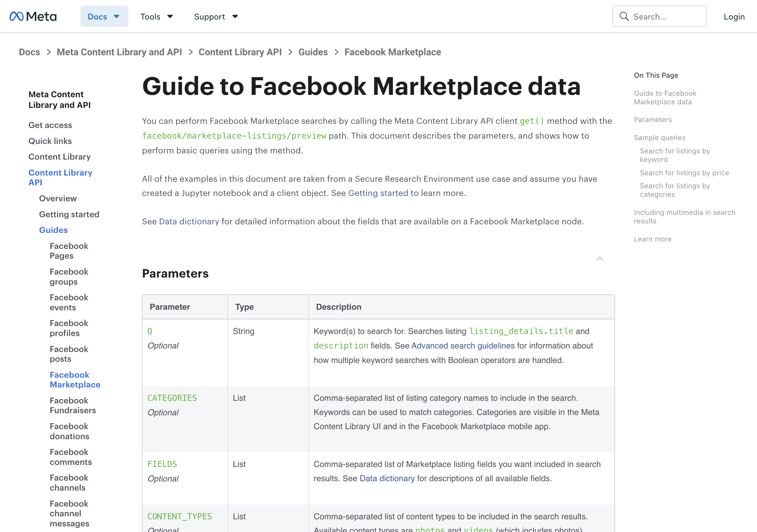The image size is (757, 532).
Task: Open Overview sidebar page
Action: click(x=58, y=198)
